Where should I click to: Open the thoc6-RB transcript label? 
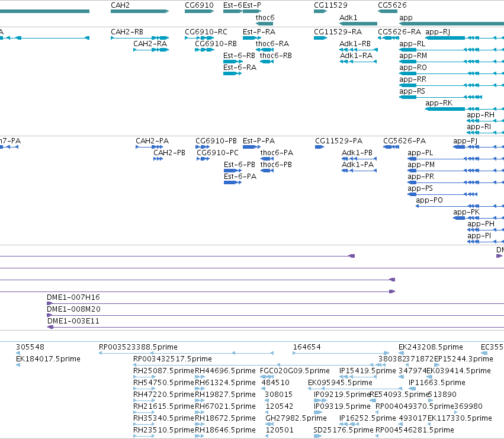276,56
